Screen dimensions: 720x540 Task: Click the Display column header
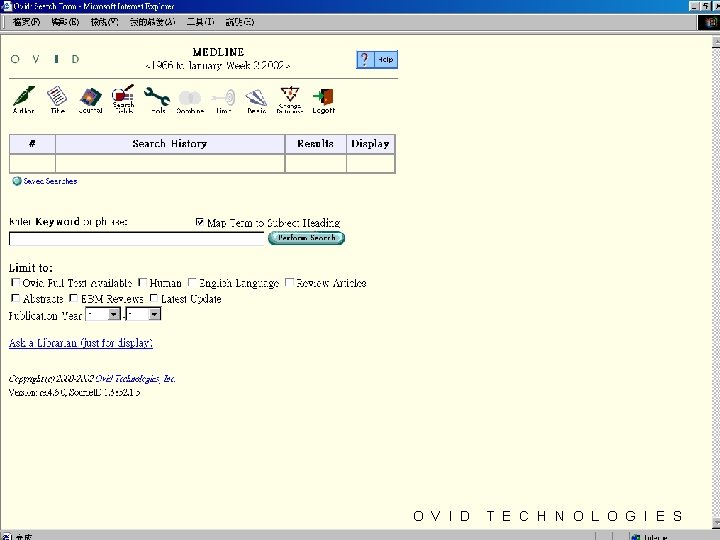point(370,144)
